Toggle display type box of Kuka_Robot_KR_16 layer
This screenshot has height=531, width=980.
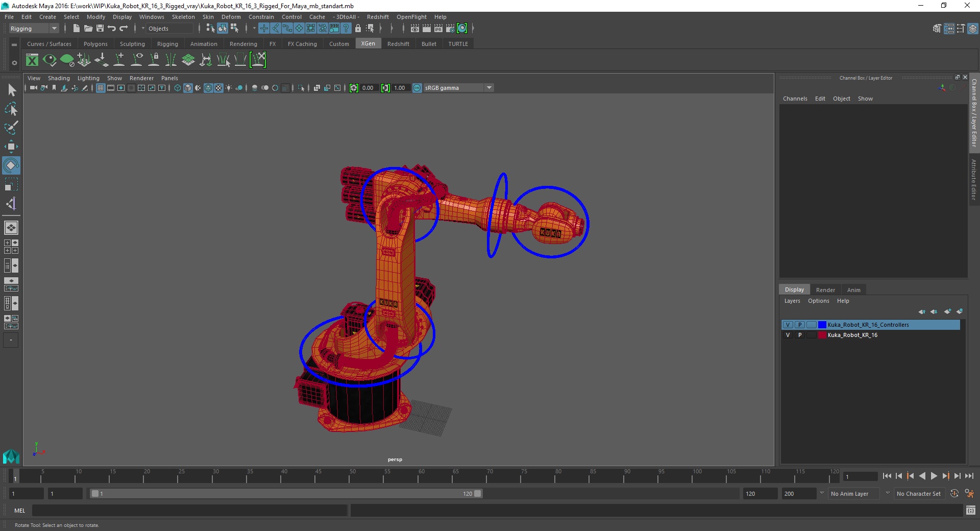point(812,335)
